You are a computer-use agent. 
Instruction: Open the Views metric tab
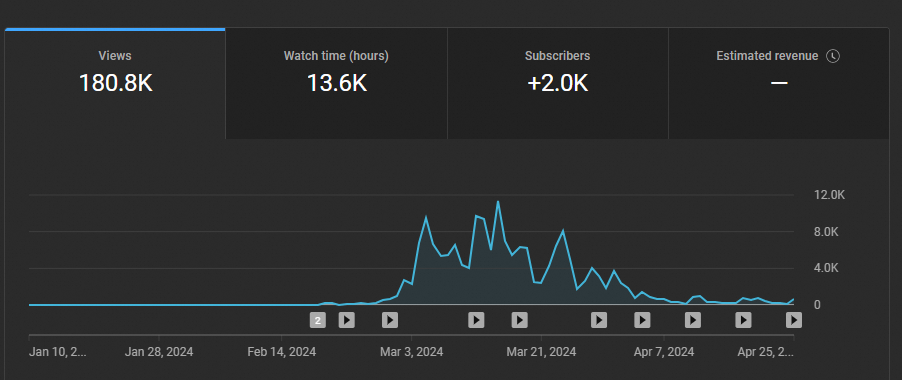click(115, 83)
